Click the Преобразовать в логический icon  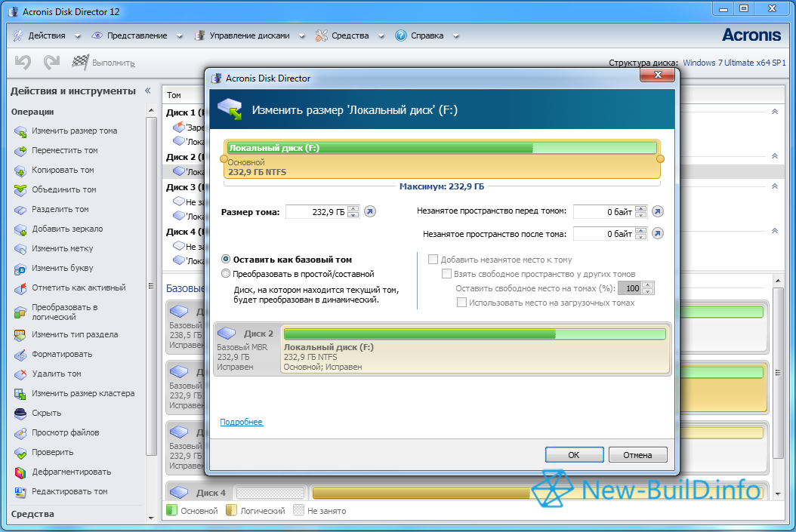coord(20,312)
